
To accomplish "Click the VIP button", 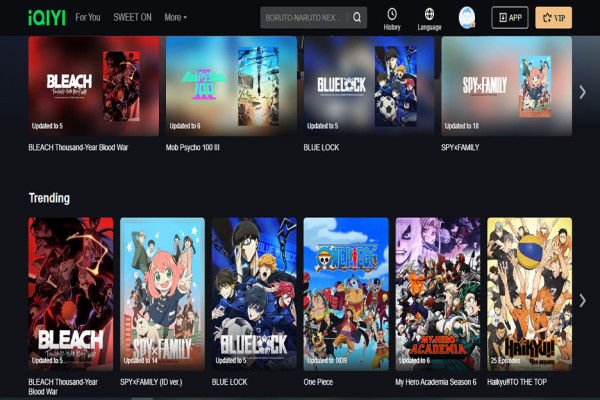I will coord(553,18).
